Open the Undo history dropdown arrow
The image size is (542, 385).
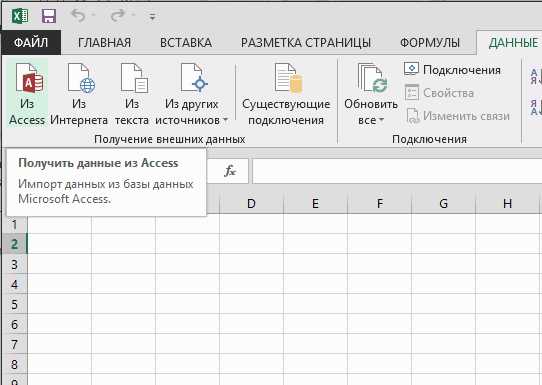(93, 16)
